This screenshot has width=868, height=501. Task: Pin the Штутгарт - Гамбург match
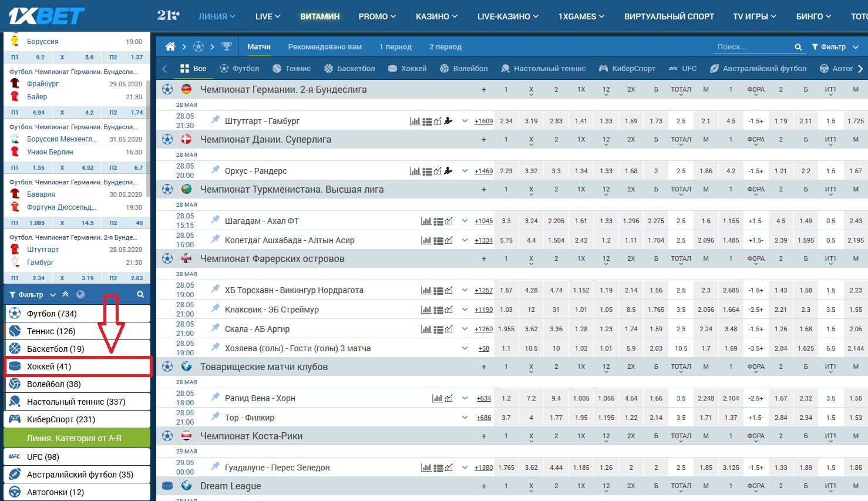coord(216,120)
